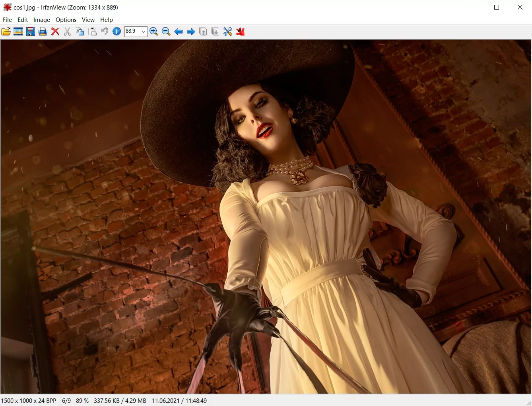532x406 pixels.
Task: Go to the next image with the right arrow
Action: click(x=191, y=31)
